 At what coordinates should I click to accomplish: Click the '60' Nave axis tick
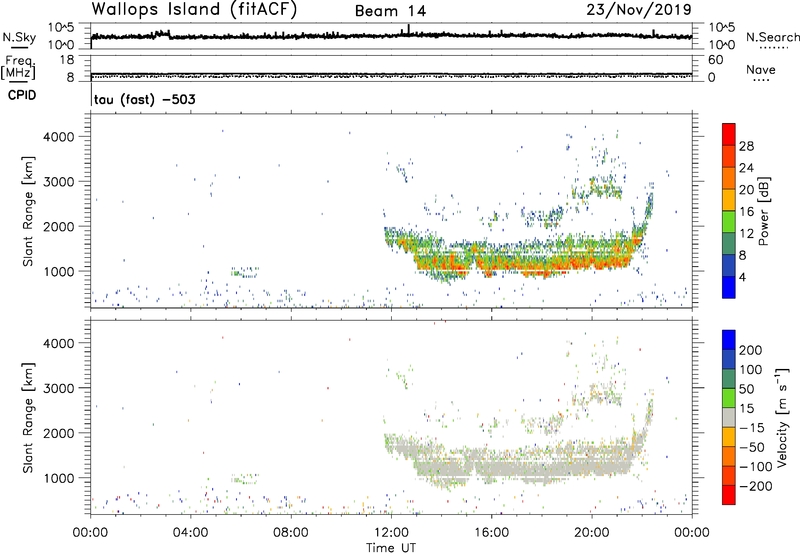click(x=715, y=60)
